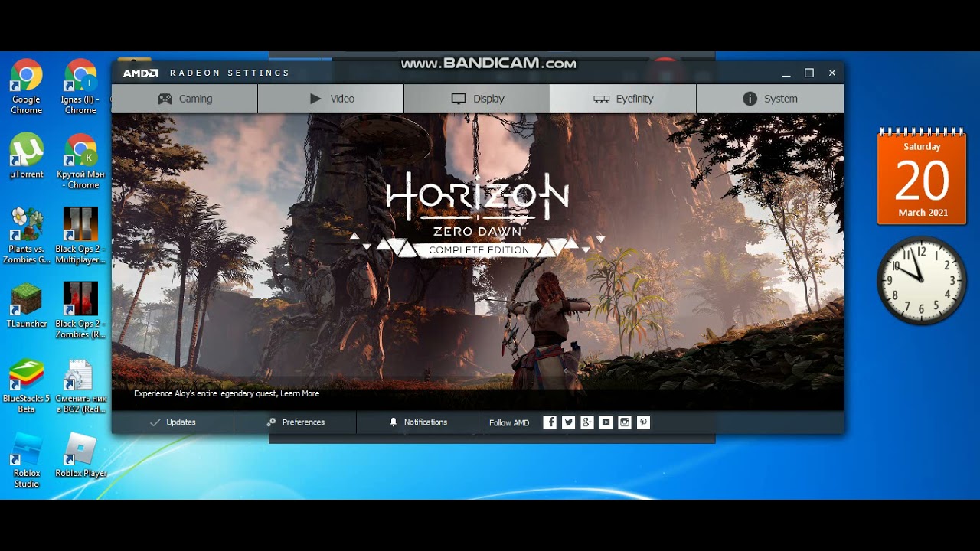Click the analog clock gadget
Viewport: 980px width, 551px height.
[922, 280]
